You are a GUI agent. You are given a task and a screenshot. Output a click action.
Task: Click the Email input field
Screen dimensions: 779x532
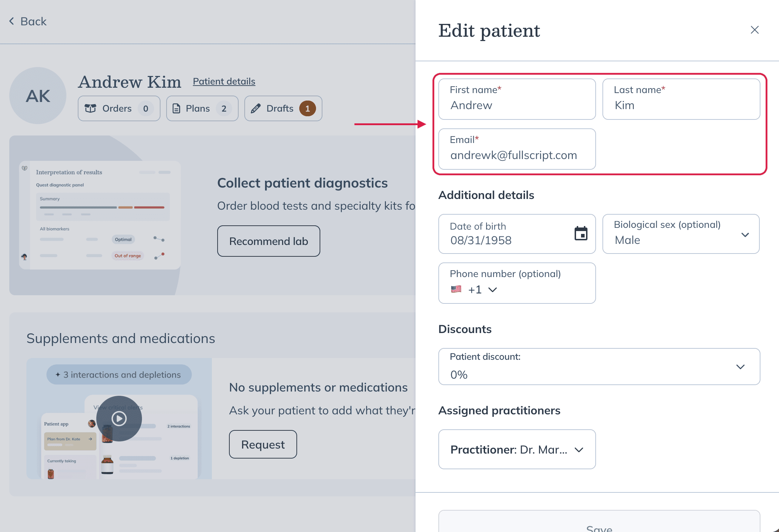(517, 149)
